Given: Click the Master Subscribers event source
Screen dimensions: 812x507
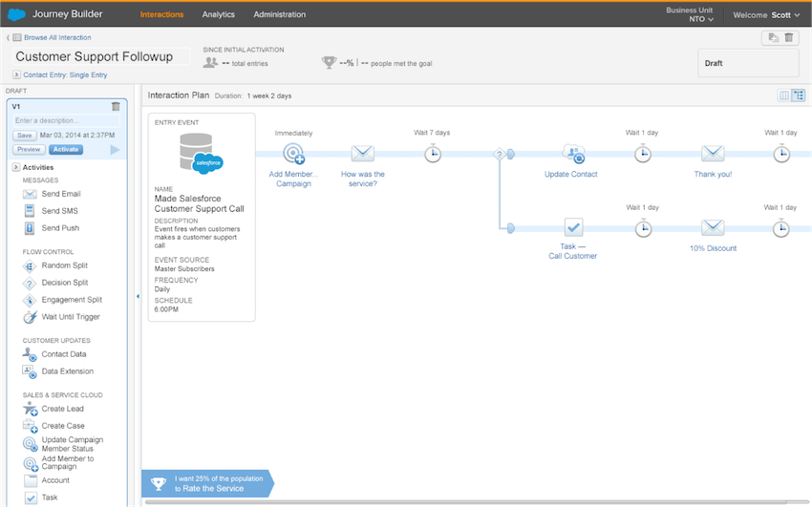Looking at the screenshot, I should tap(184, 269).
